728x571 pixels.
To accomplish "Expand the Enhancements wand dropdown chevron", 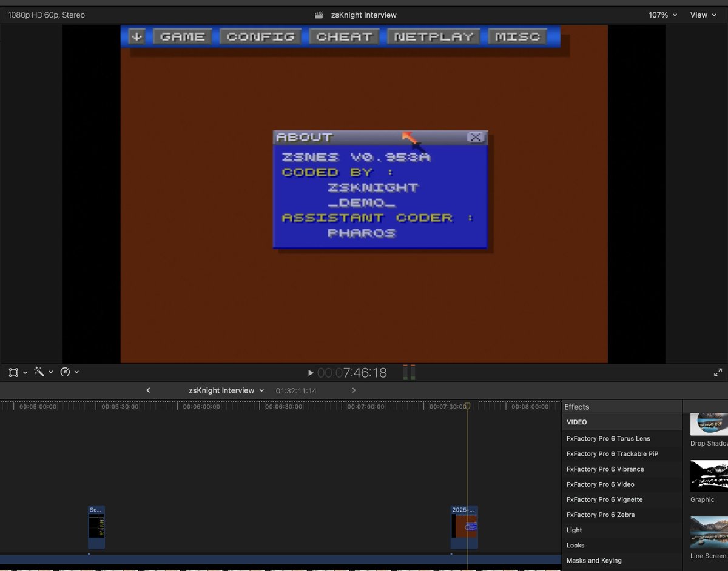I will click(50, 372).
